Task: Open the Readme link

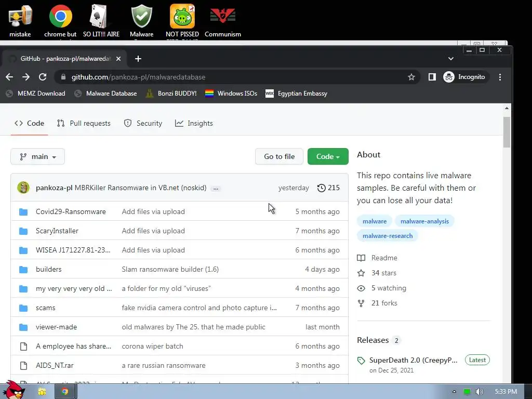Action: (377, 258)
